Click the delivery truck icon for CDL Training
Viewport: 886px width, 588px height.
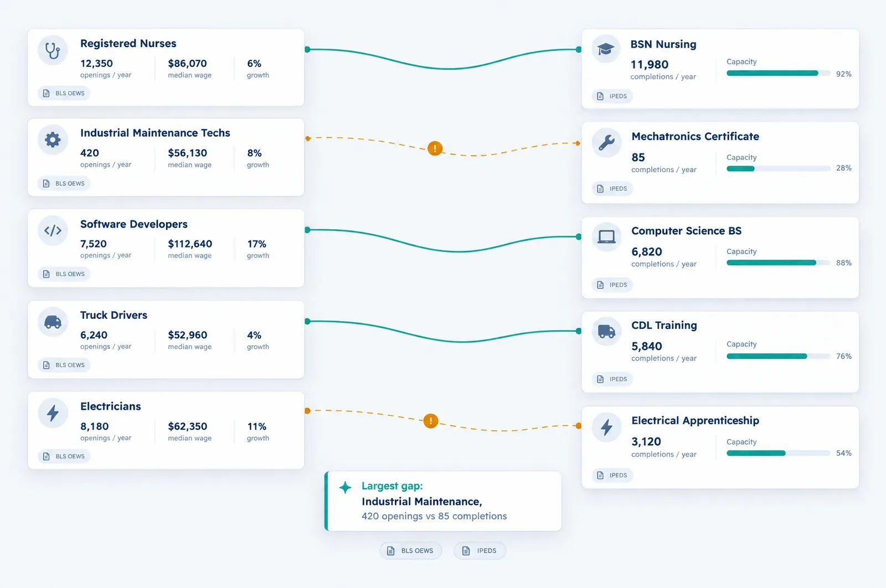[606, 331]
